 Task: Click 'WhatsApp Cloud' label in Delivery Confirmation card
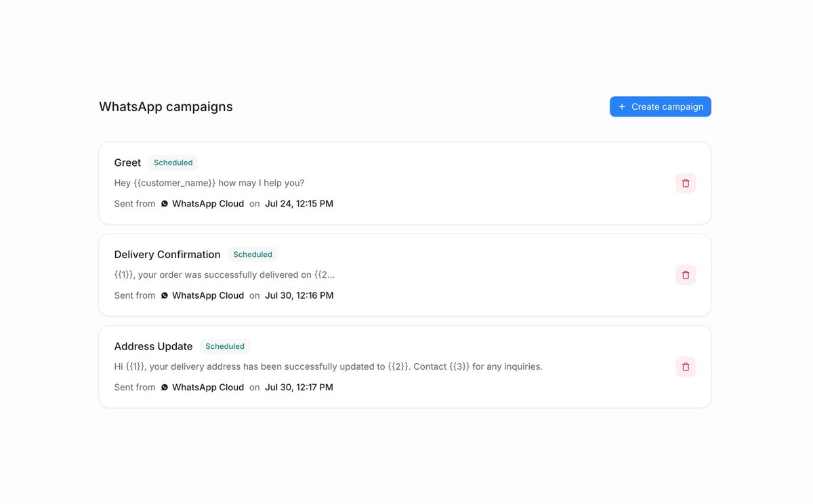coord(208,295)
